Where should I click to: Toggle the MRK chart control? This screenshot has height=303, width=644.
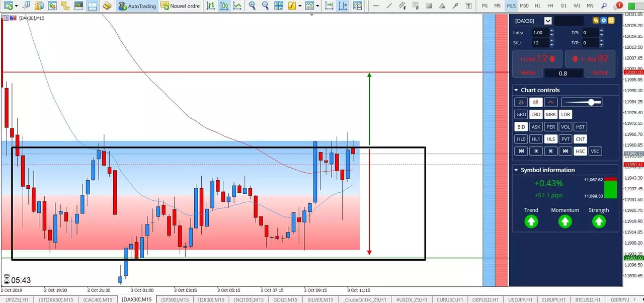(x=551, y=115)
